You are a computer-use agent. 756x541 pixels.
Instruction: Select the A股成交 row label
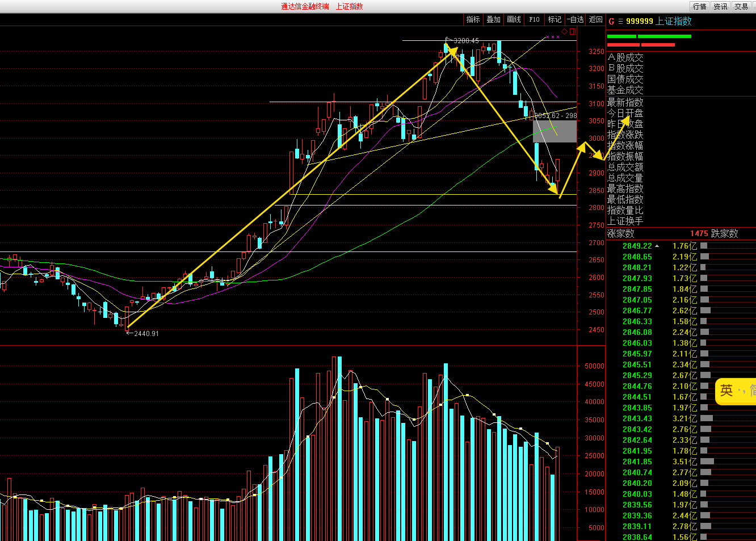pyautogui.click(x=625, y=57)
